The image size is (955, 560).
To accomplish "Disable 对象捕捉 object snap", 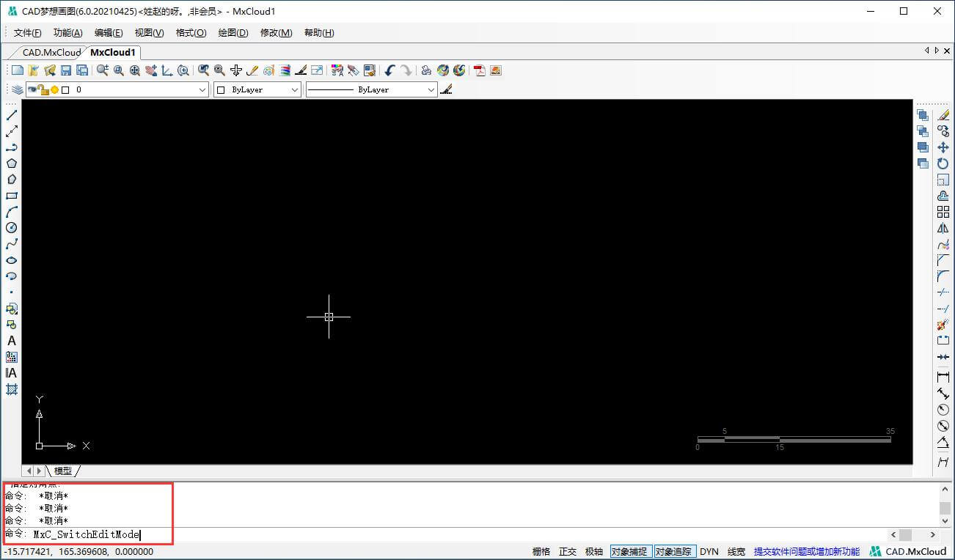I will (629, 551).
